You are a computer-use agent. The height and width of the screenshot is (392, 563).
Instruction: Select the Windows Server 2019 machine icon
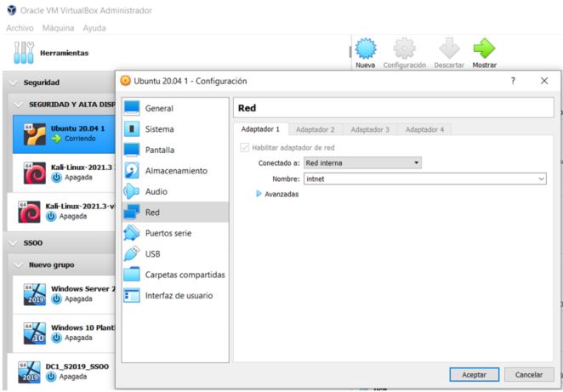(35, 294)
